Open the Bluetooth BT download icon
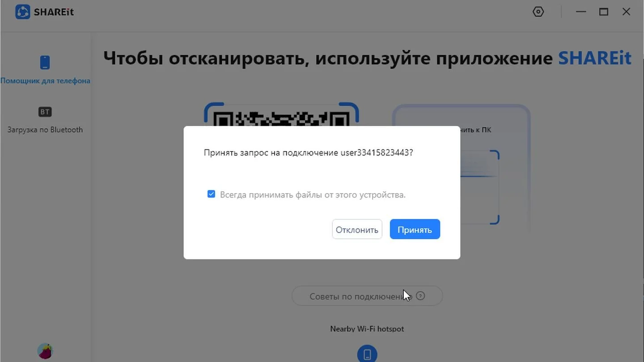The image size is (644, 362). point(45,112)
